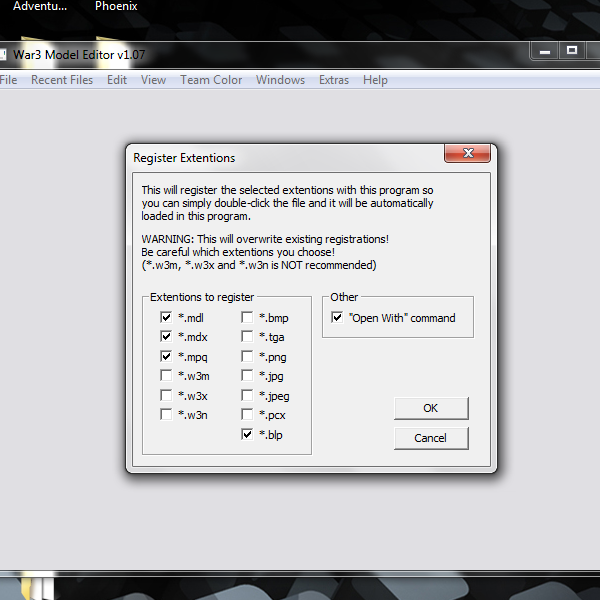Uncheck the *.mpq extension checkbox
This screenshot has height=600, width=600.
[166, 356]
